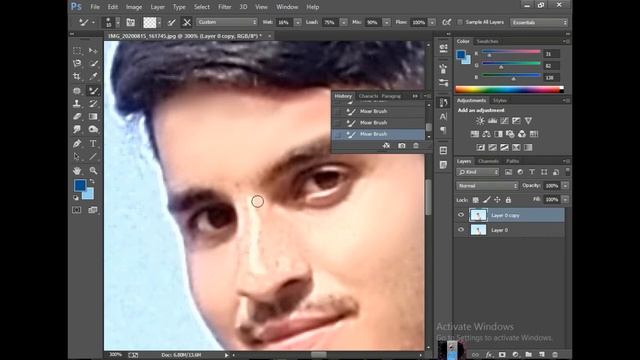This screenshot has height=360, width=640.
Task: Select the Pen tool
Action: (77, 144)
